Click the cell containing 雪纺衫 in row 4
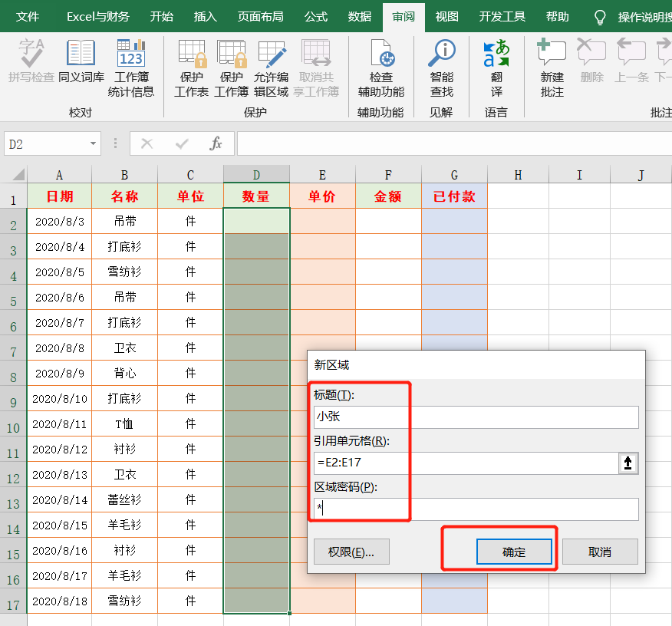 [x=125, y=272]
